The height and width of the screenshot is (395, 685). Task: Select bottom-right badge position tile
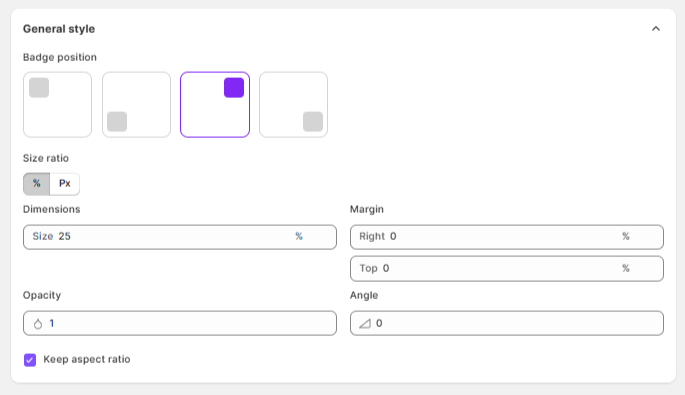click(x=293, y=105)
